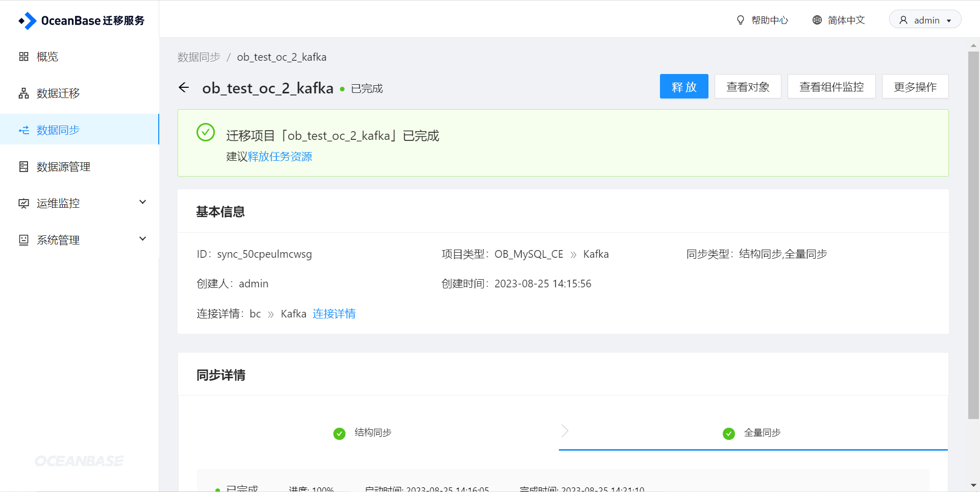Click the 创建人 value admin
Image resolution: width=980 pixels, height=492 pixels.
254,284
